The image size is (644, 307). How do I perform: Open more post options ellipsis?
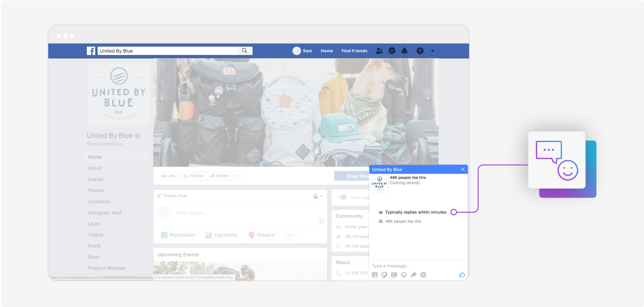(290, 235)
